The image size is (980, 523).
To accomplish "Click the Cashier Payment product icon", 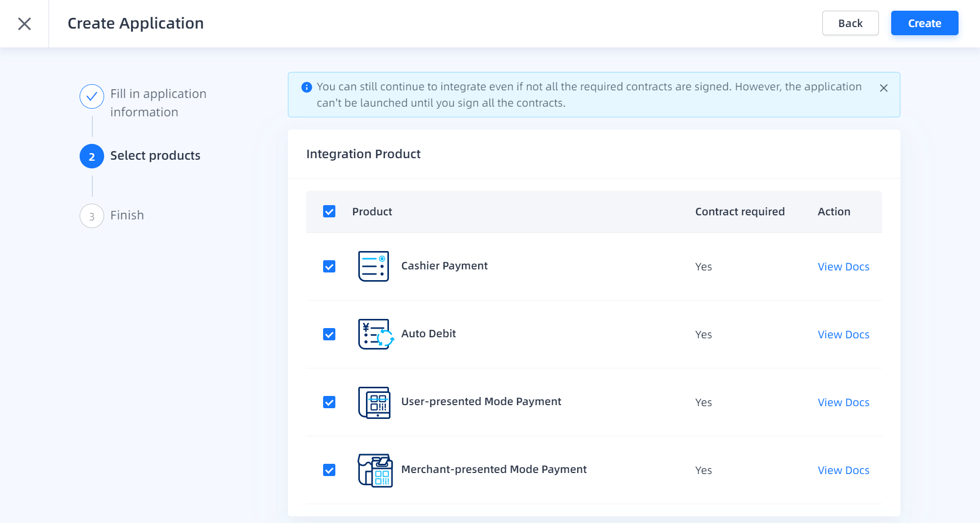I will 374,266.
